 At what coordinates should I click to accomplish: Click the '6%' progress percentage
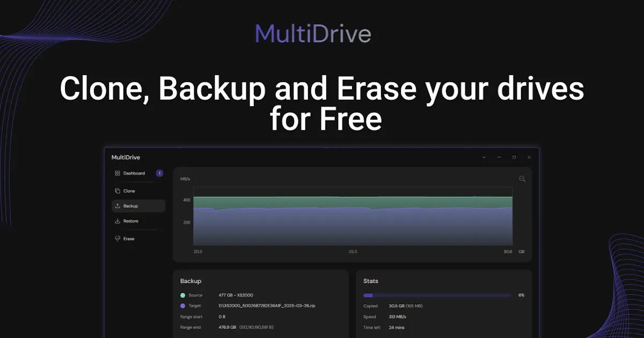pos(521,295)
